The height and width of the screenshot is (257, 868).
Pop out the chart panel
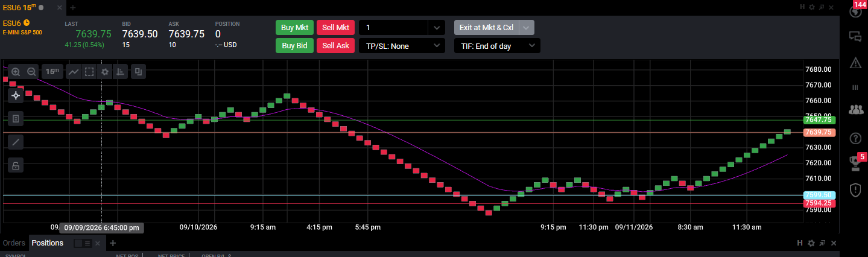pos(823,7)
